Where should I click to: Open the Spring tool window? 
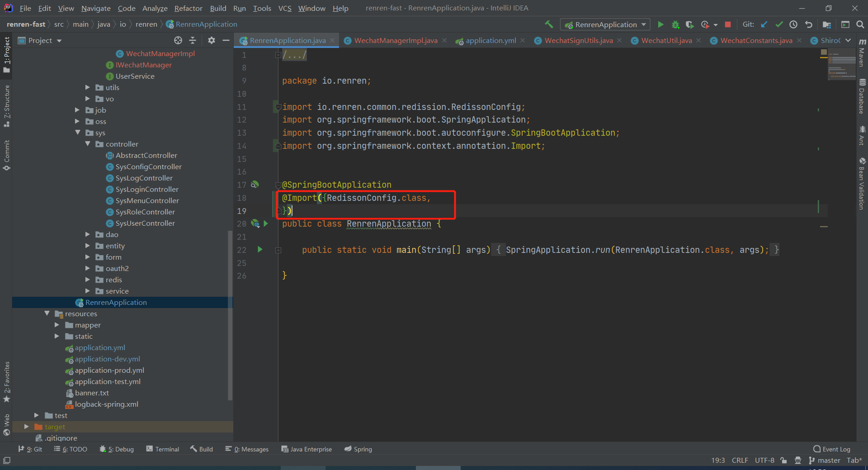[x=358, y=449]
